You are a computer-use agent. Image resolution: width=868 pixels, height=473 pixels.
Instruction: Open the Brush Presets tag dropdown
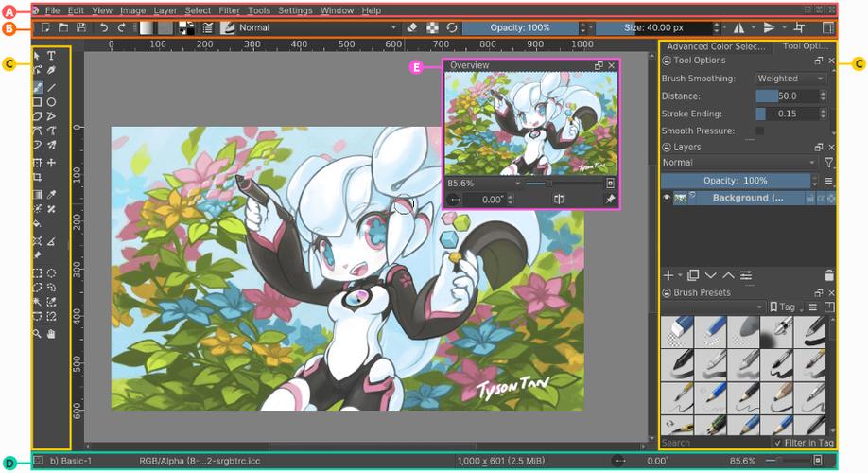click(x=712, y=307)
